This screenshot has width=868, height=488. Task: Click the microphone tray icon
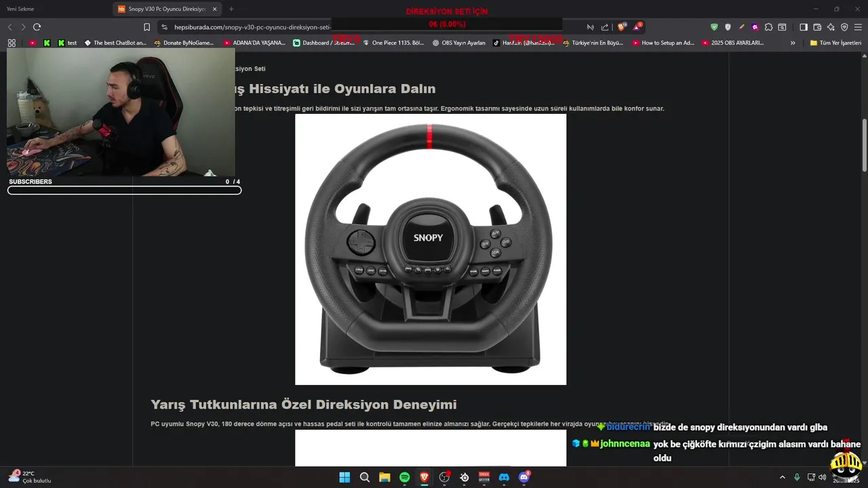coord(797,477)
